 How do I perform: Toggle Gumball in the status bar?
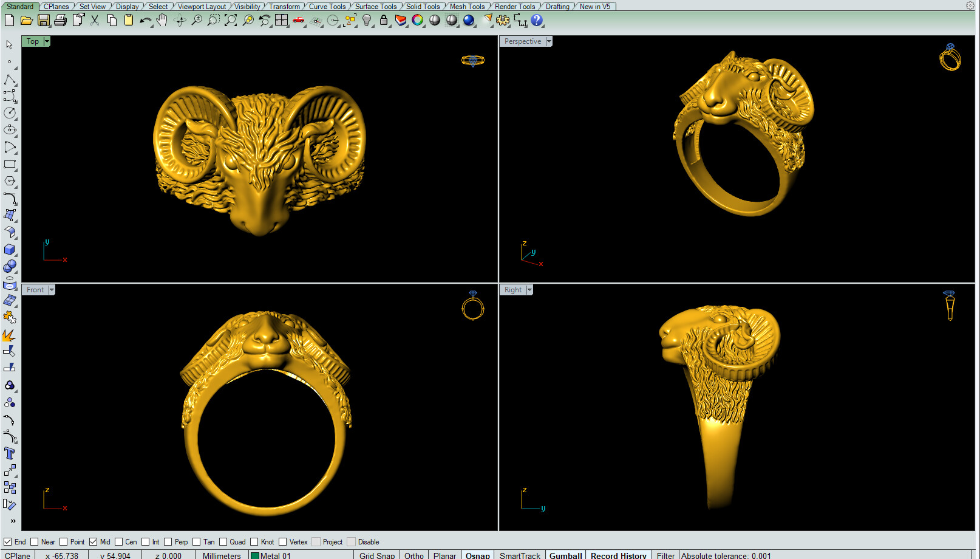click(x=565, y=555)
